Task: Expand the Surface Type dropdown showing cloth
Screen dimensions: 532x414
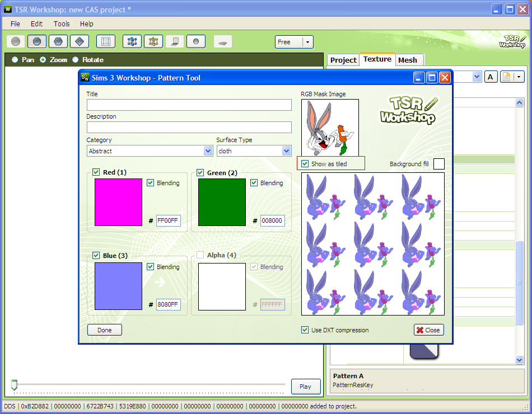Action: pyautogui.click(x=286, y=151)
